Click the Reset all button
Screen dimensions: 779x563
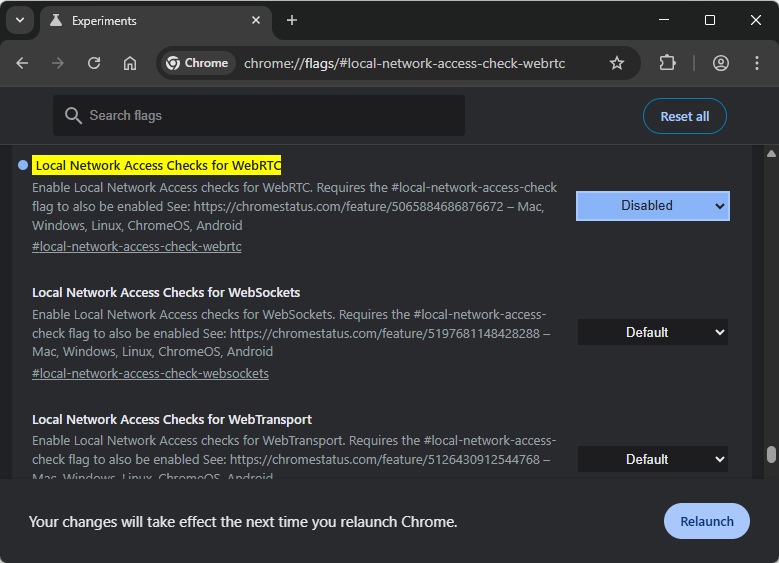pyautogui.click(x=685, y=116)
